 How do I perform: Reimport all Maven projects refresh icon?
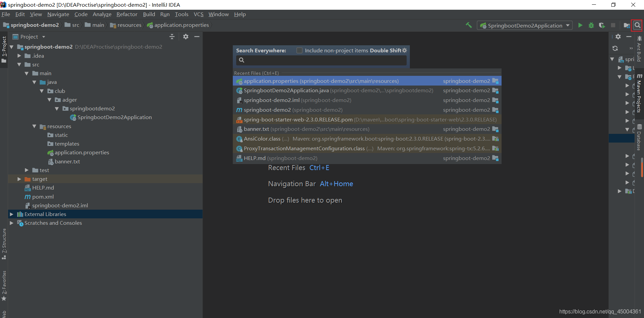615,48
